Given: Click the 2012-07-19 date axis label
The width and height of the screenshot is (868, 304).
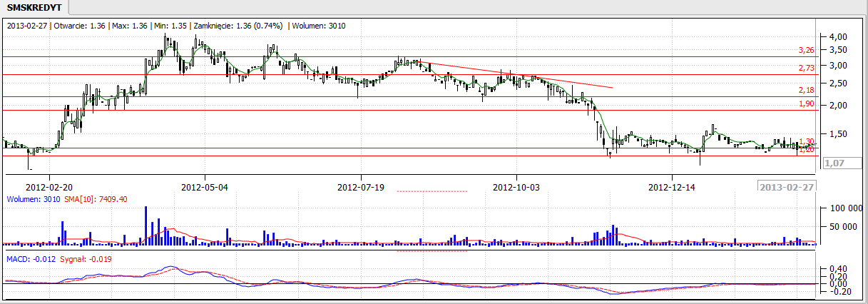Looking at the screenshot, I should [x=361, y=188].
